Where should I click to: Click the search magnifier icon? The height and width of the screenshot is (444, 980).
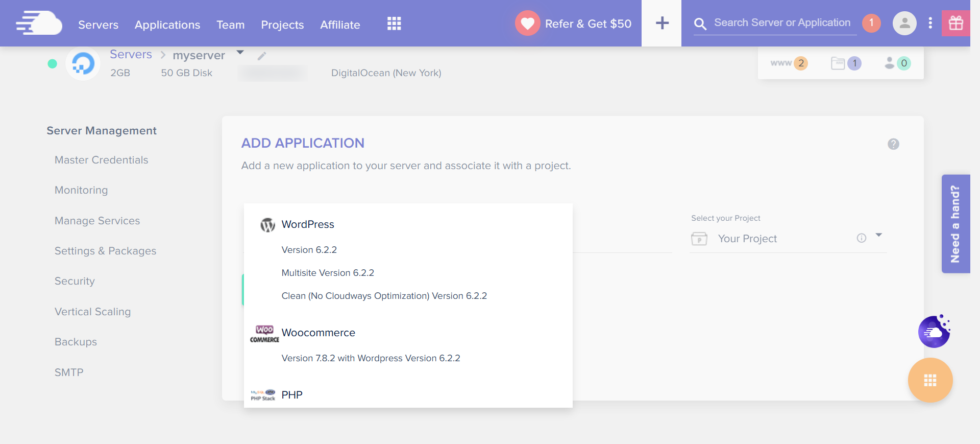point(700,24)
